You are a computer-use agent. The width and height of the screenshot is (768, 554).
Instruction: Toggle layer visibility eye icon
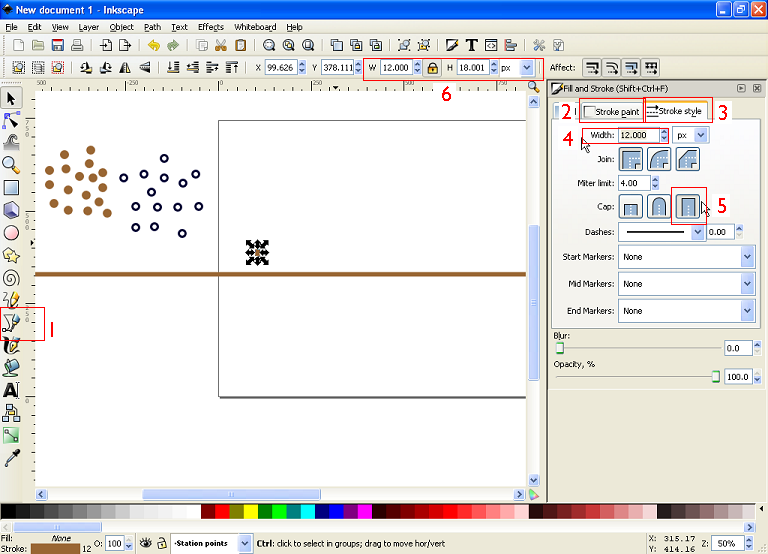(145, 543)
